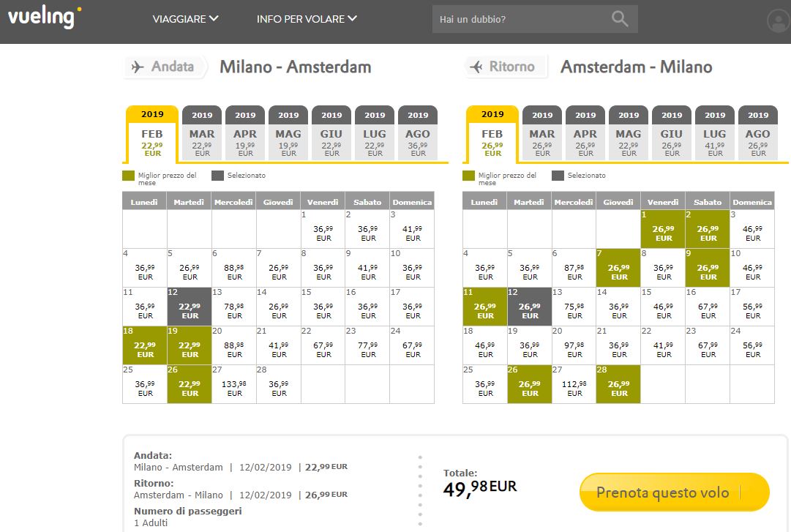Select return GIU 2019 month tab
The width and height of the screenshot is (791, 532).
coord(672,134)
